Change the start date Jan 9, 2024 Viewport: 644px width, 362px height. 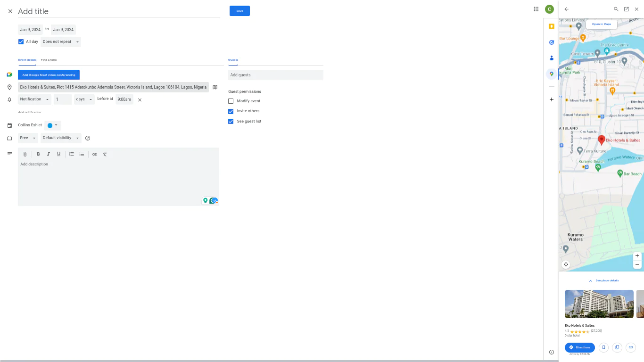[x=30, y=30]
